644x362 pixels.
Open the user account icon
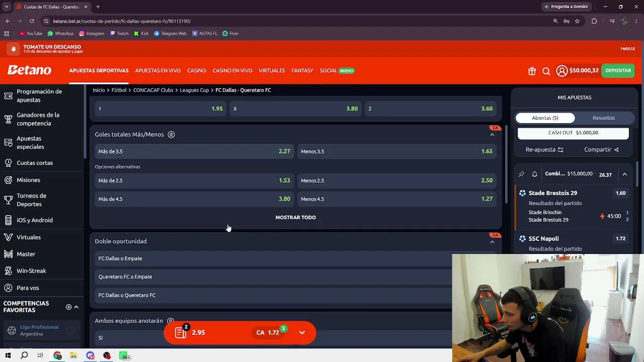(561, 71)
